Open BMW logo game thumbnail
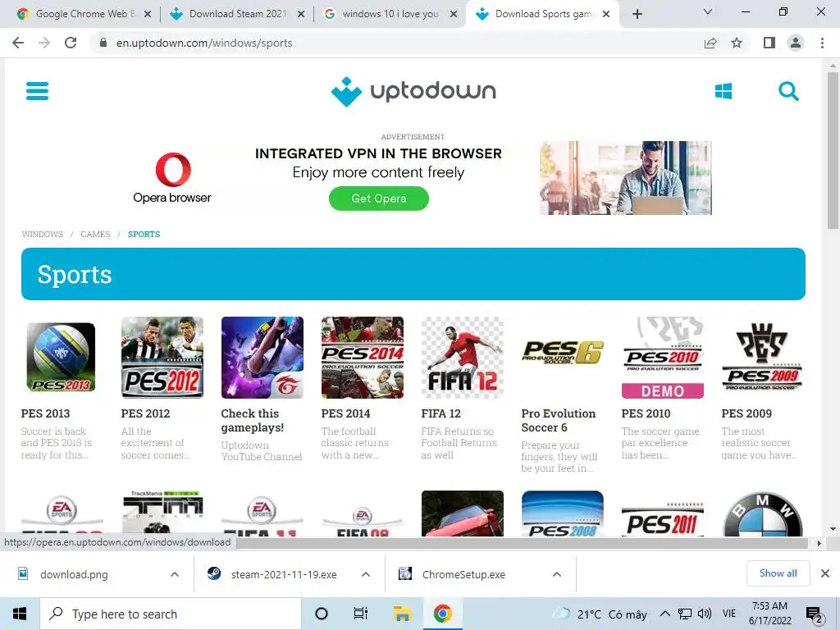 pos(763,514)
